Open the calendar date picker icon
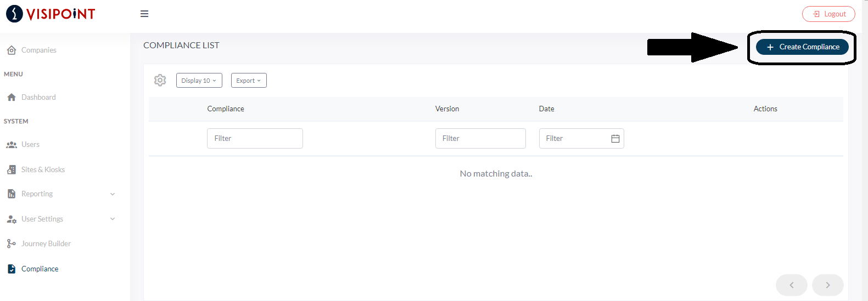Image resolution: width=868 pixels, height=301 pixels. click(615, 139)
